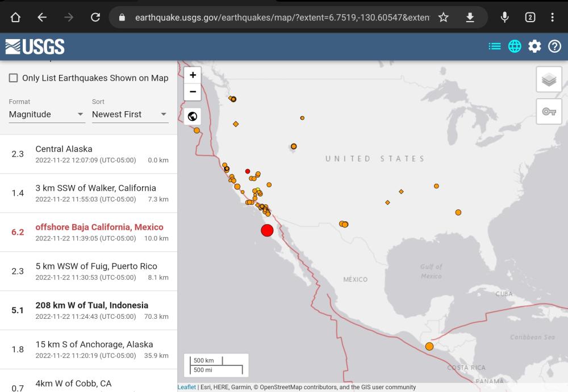Zoom out on the map
The image size is (568, 392).
coord(193,91)
